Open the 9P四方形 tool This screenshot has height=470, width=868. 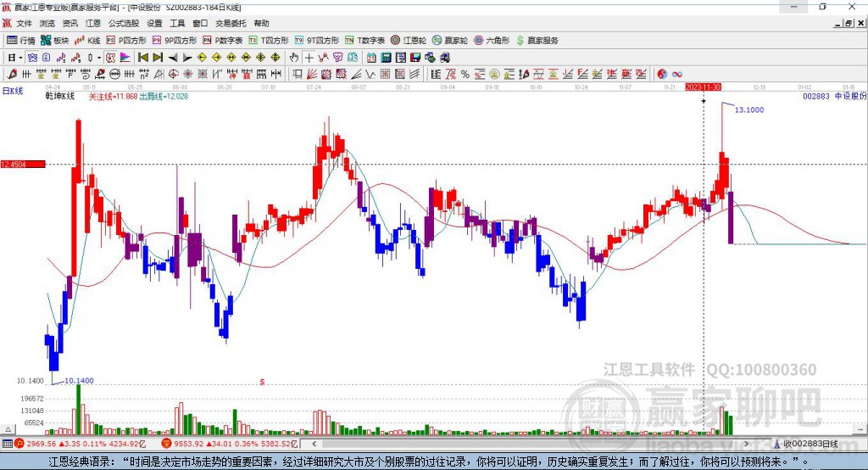pos(175,41)
